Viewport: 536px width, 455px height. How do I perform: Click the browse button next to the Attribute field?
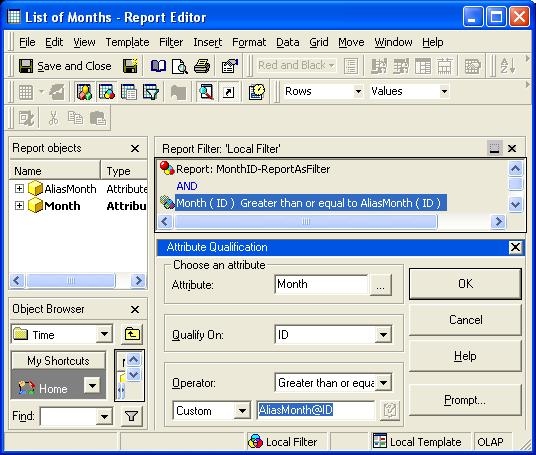pos(380,284)
